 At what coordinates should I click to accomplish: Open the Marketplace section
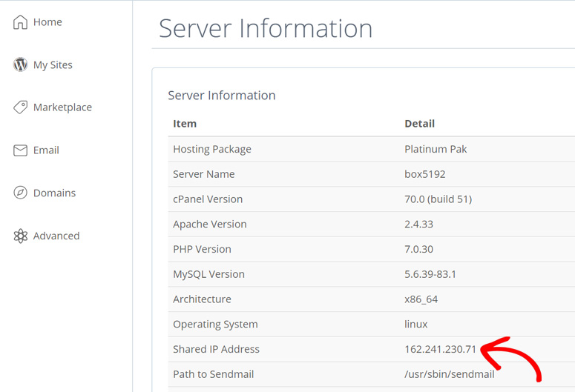pos(63,107)
